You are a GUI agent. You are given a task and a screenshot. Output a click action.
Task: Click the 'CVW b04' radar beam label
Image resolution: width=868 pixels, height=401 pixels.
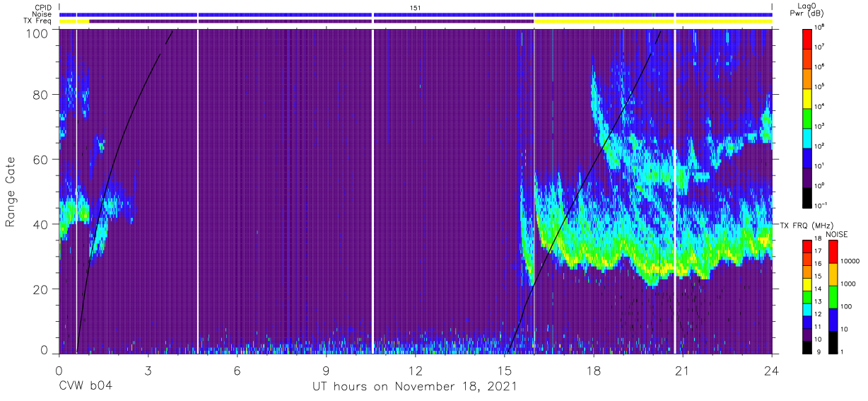86,386
